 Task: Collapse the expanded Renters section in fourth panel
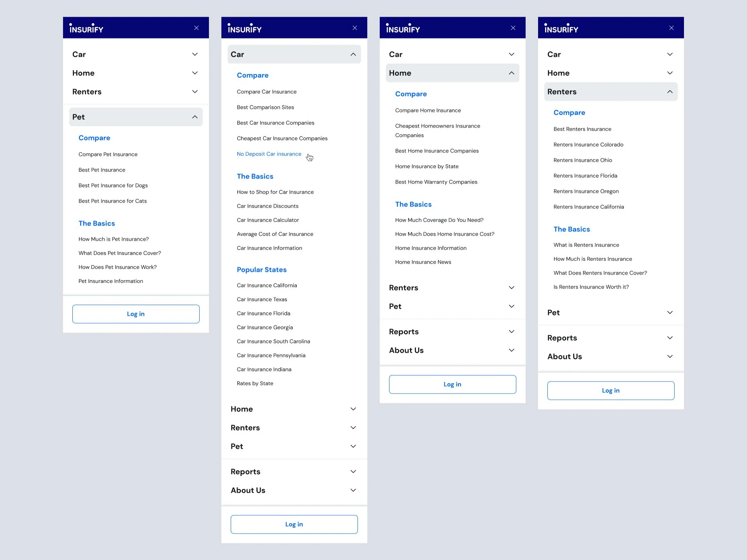[x=670, y=92]
